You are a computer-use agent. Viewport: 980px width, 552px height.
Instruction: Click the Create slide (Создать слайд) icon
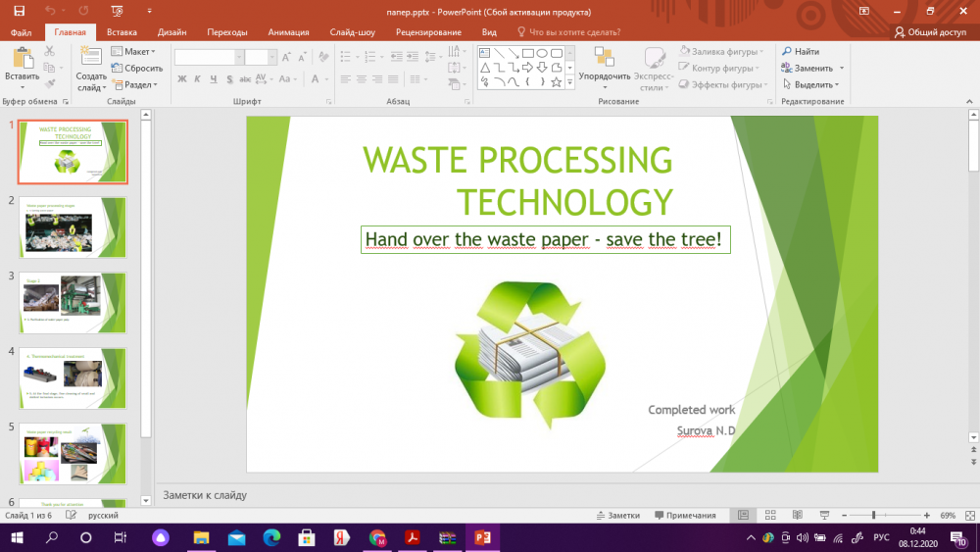click(x=91, y=58)
